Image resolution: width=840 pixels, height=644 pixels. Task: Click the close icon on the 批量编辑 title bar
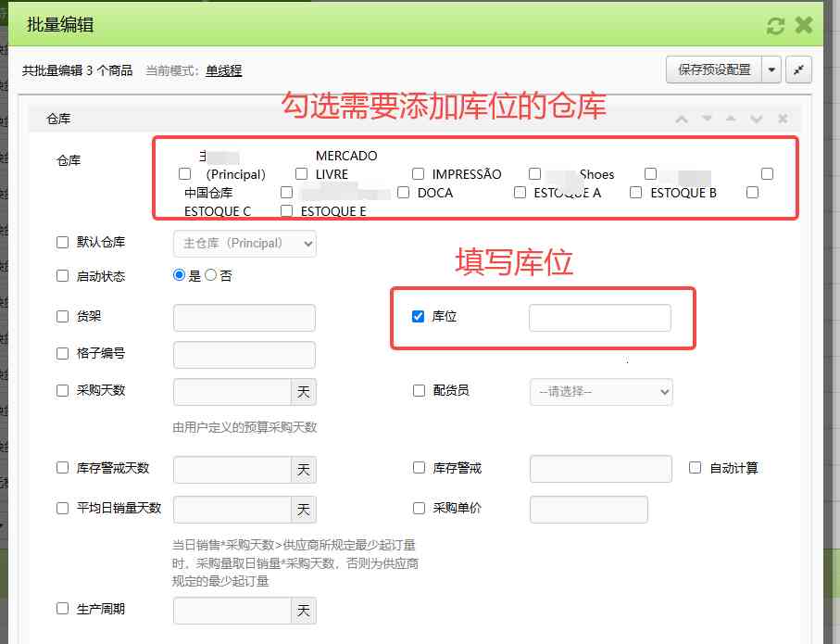tap(804, 24)
